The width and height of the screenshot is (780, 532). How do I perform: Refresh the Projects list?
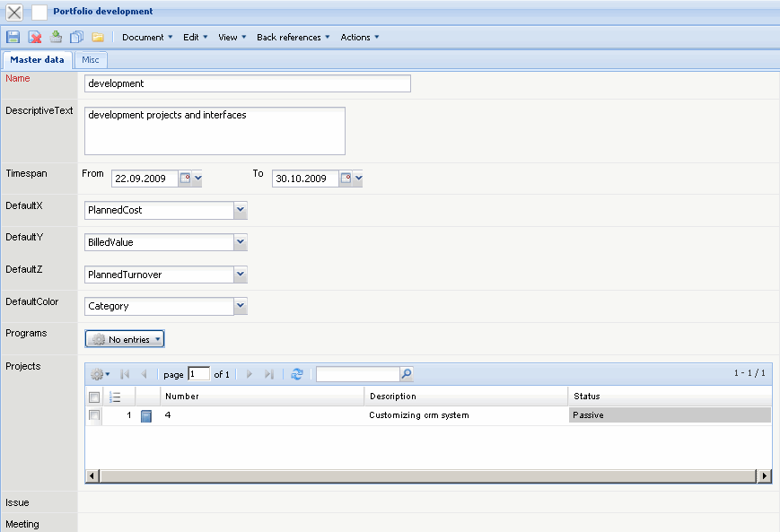(x=297, y=374)
